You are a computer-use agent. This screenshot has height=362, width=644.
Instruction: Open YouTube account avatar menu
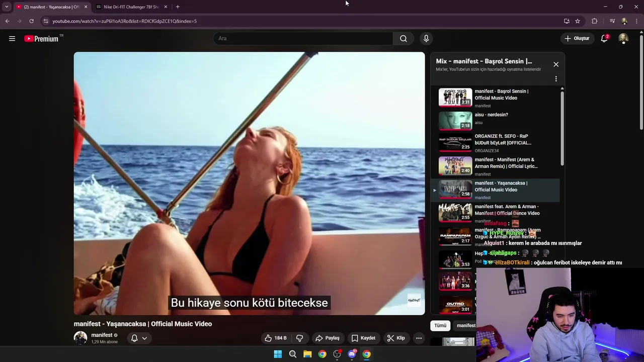pos(623,38)
